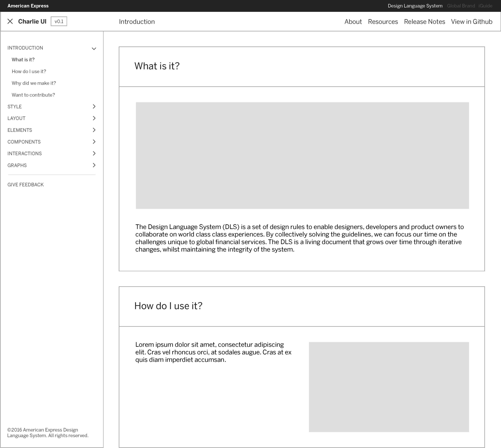Open the About page
The image size is (501, 448).
pyautogui.click(x=353, y=22)
